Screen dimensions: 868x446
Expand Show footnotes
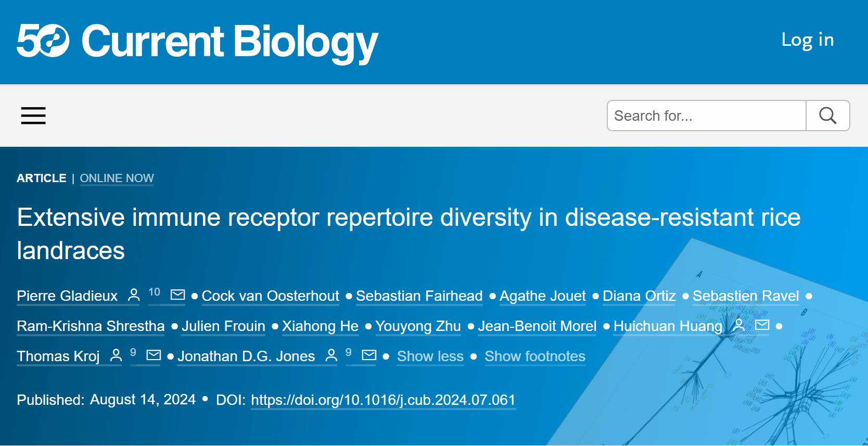535,356
